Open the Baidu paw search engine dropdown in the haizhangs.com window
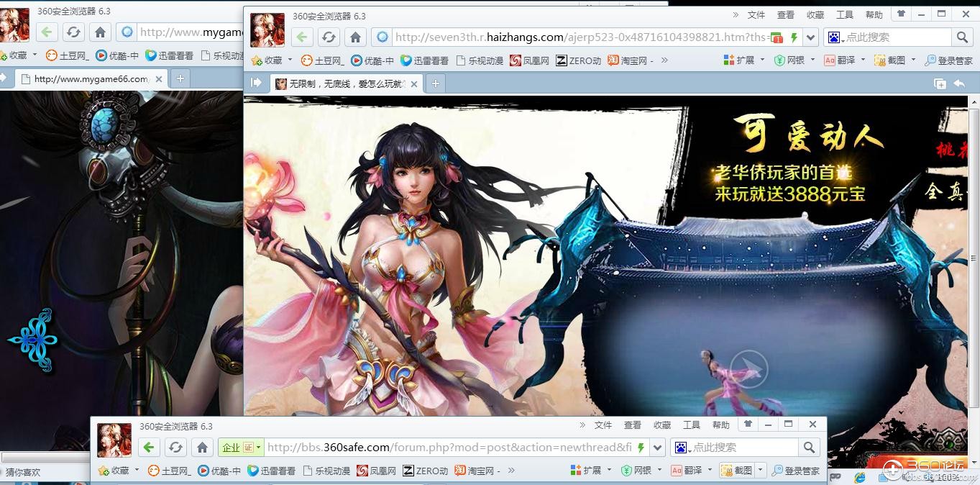980x485 pixels. click(834, 37)
